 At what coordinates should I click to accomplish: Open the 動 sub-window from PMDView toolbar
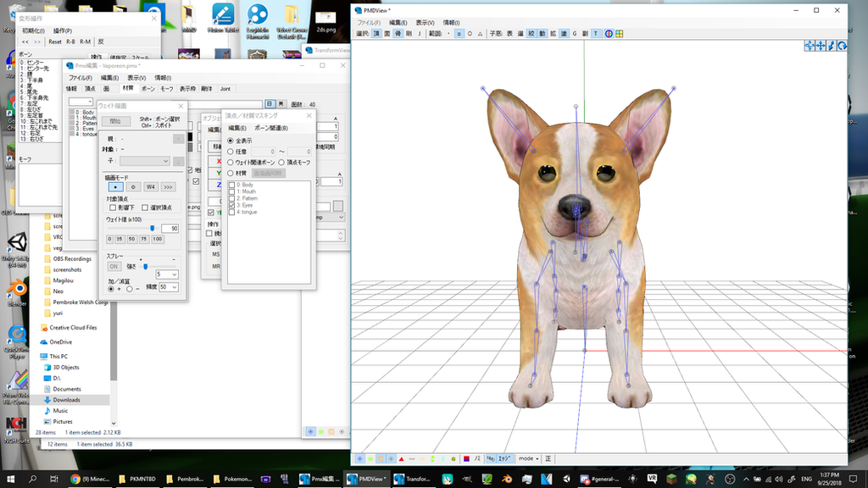click(542, 34)
